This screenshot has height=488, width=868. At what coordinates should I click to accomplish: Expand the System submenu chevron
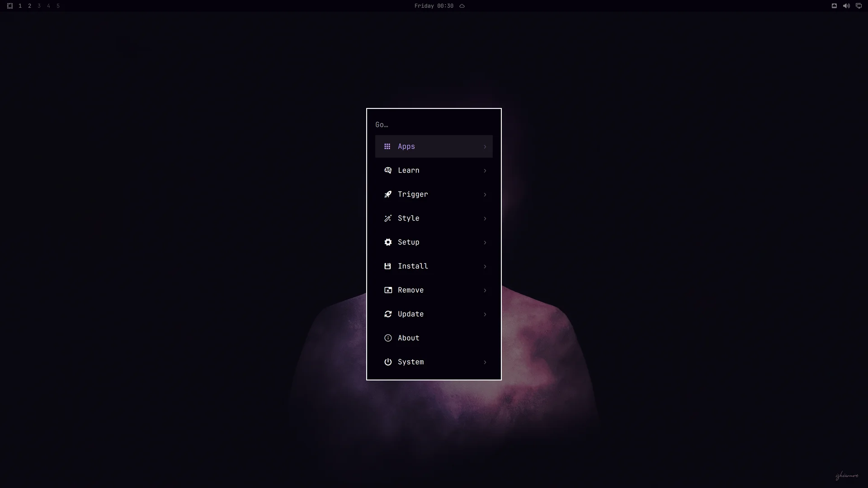485,362
